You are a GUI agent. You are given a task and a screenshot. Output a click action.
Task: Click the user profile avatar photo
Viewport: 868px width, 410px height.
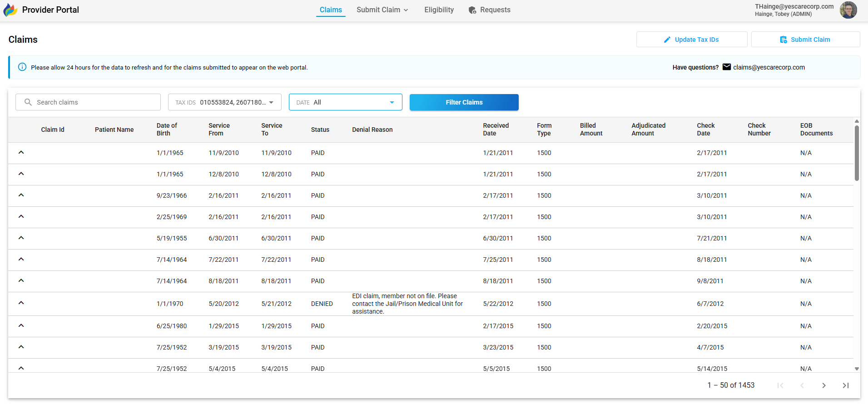(x=848, y=10)
